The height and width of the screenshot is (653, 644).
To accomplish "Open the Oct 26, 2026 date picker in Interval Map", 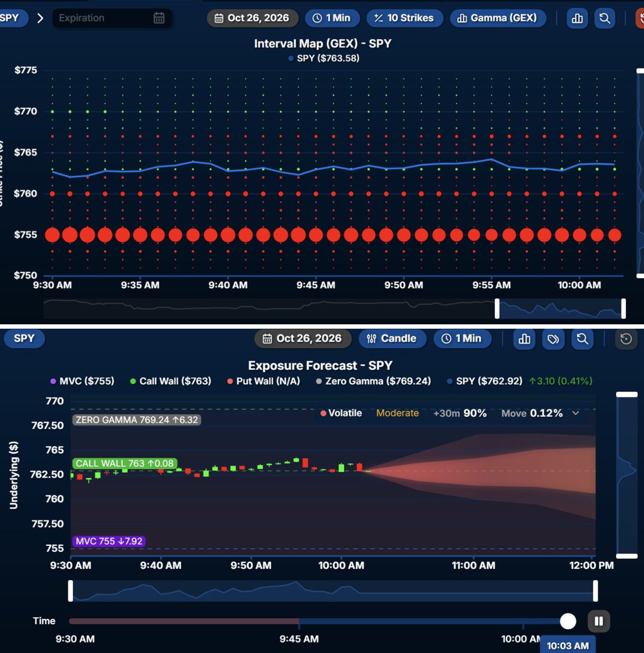I will pos(252,18).
